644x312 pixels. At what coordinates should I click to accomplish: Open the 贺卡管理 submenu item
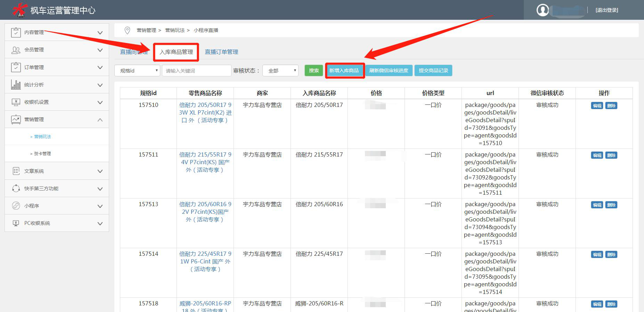tap(42, 154)
